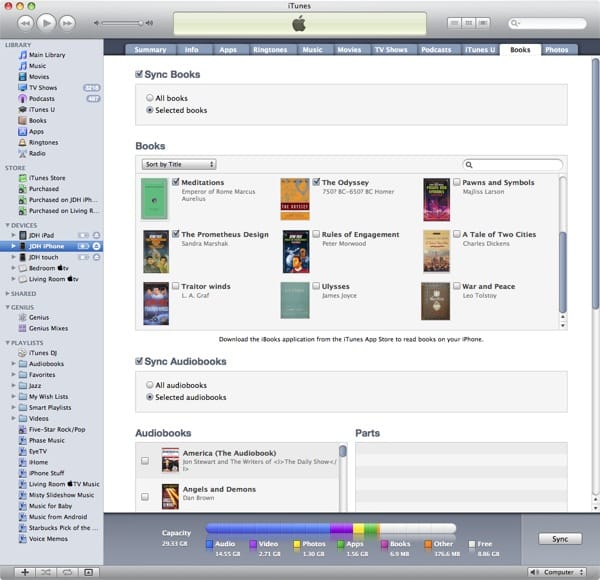Click the Play button

46,23
